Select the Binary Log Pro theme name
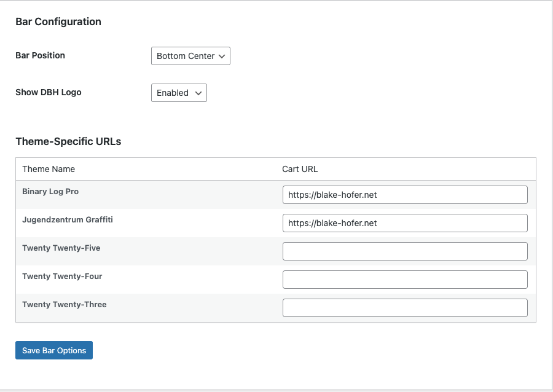Screen dimensions: 553x392 tap(50, 192)
